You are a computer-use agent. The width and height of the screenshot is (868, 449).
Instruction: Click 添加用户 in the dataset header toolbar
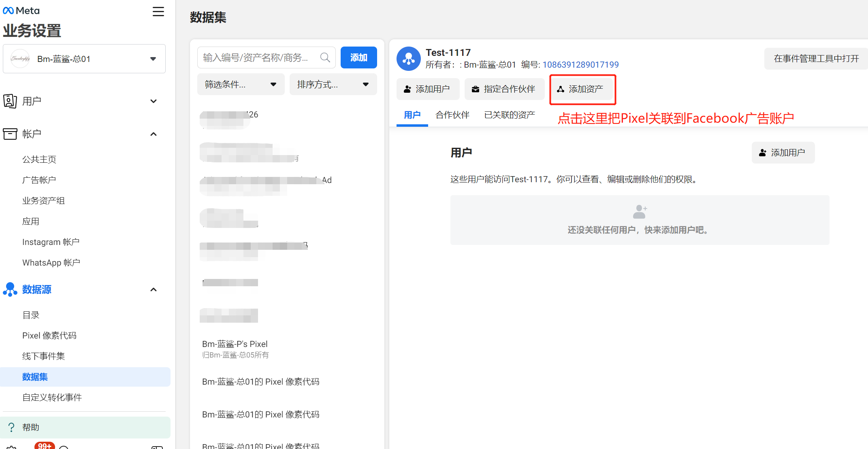[428, 89]
